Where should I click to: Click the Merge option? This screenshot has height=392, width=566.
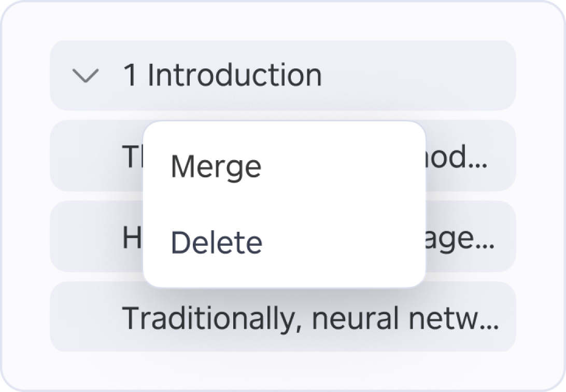(x=216, y=167)
